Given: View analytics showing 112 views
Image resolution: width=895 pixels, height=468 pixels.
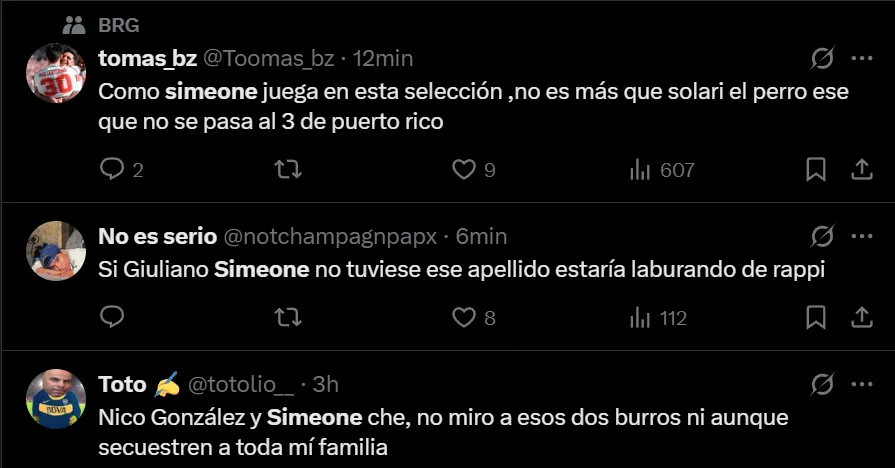Looking at the screenshot, I should [x=658, y=318].
